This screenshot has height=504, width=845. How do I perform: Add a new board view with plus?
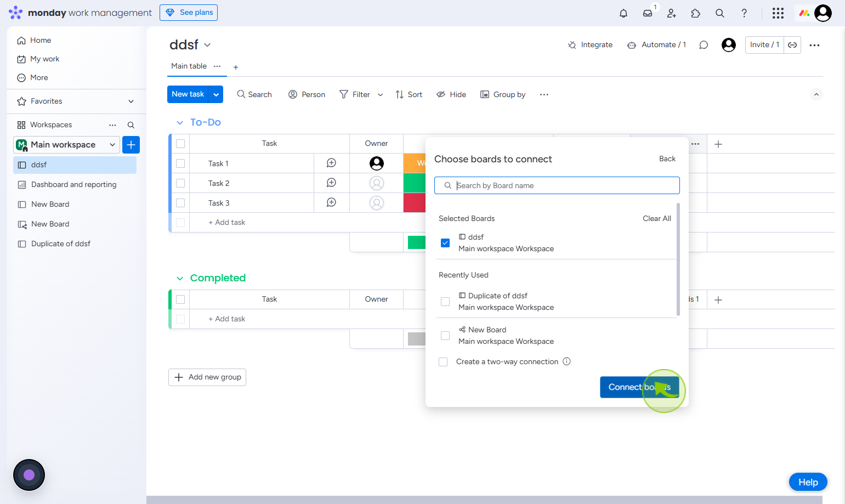point(236,67)
